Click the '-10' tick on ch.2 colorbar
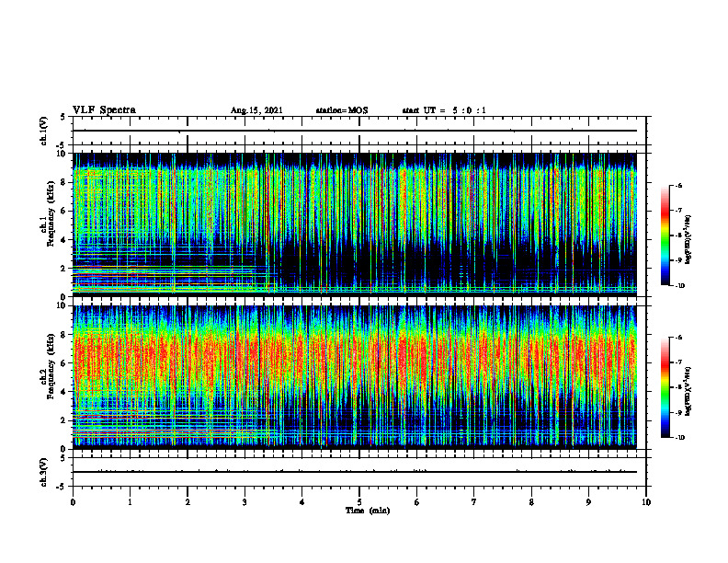The height and width of the screenshot is (563, 728). [679, 438]
